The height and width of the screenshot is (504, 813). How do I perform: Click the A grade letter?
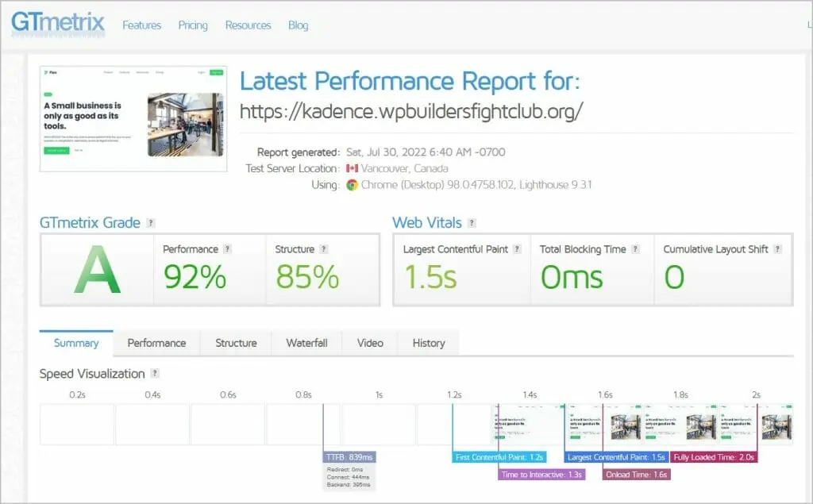(x=97, y=270)
